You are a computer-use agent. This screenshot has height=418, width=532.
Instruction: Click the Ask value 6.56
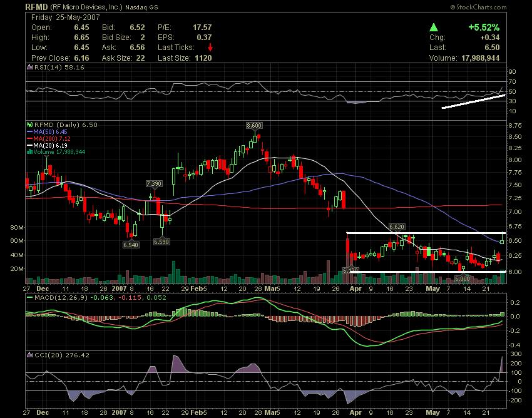point(137,48)
